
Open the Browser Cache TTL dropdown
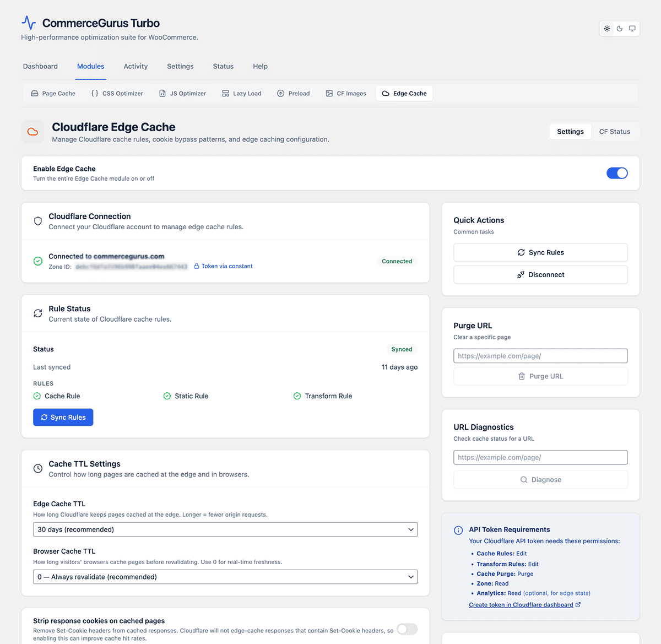click(225, 577)
